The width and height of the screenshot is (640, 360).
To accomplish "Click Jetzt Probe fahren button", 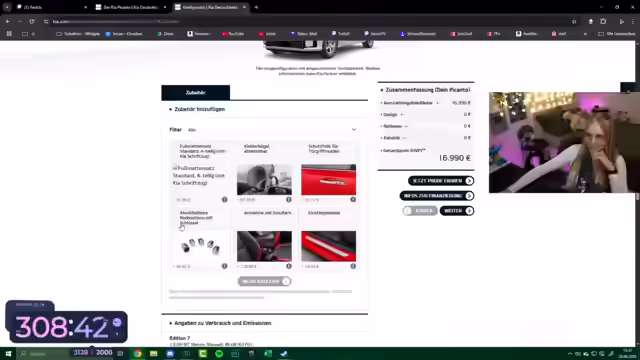I will coord(441,181).
